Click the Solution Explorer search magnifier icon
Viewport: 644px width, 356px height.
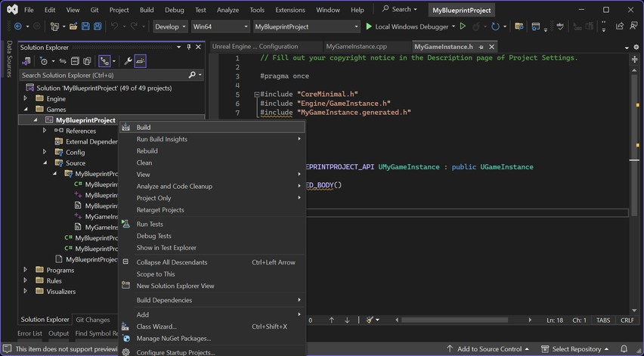[x=192, y=75]
